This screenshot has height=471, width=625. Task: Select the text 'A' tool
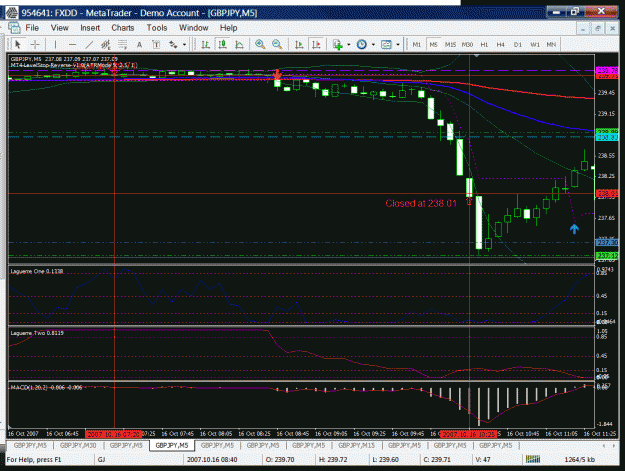click(x=139, y=45)
